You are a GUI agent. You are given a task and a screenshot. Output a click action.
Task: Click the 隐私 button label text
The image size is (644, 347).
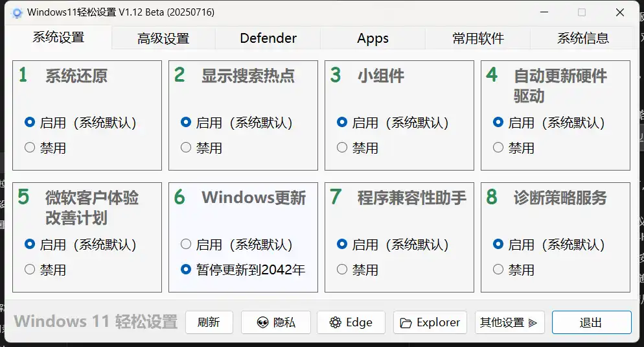tap(284, 322)
